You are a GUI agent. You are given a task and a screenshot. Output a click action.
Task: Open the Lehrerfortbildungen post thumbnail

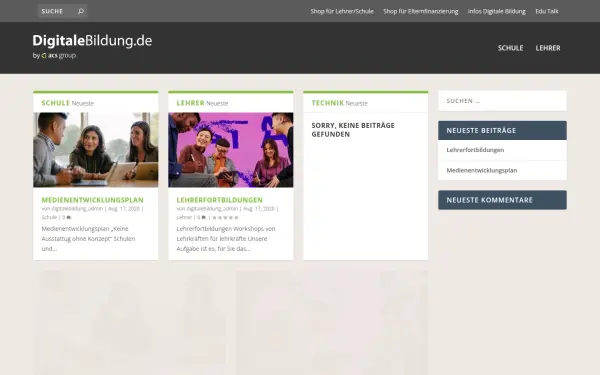[x=231, y=150]
